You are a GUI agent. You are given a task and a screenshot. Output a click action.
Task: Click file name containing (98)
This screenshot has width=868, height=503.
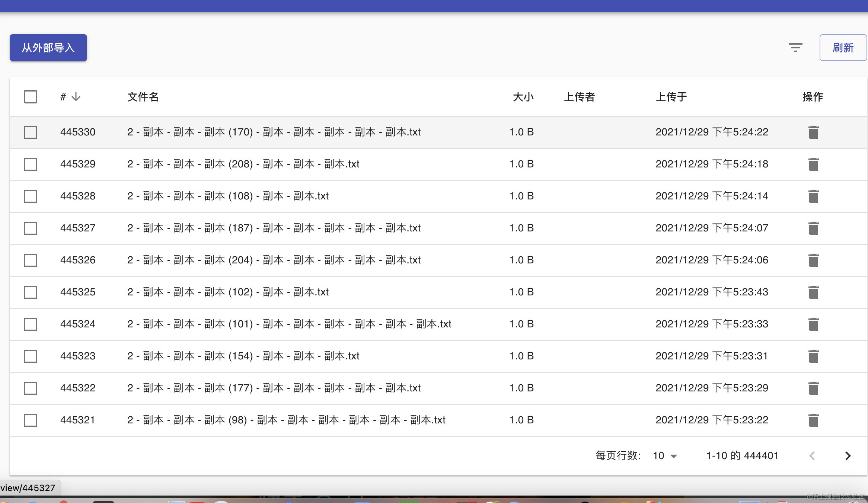[286, 420]
